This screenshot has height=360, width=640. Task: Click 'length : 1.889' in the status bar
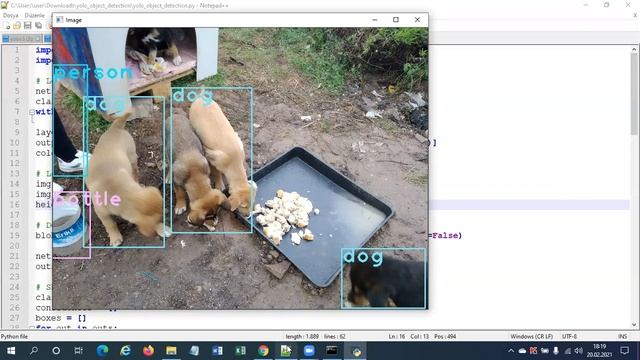[x=302, y=336]
